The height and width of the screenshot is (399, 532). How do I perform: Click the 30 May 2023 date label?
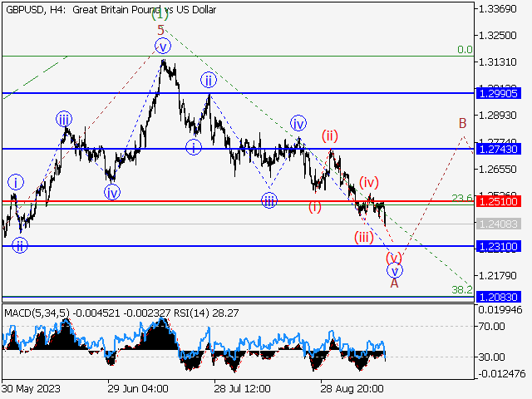coord(32,389)
